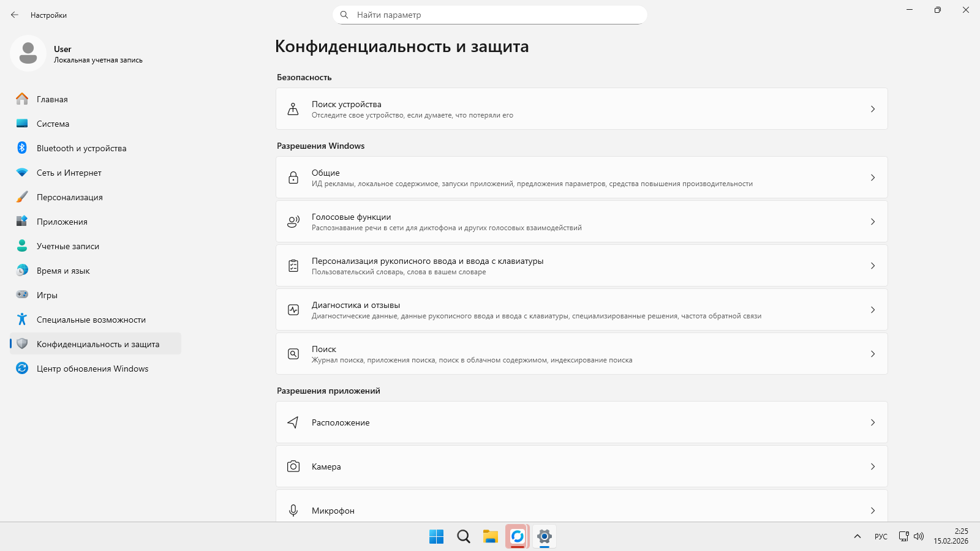Open the Расположение app permission

[x=582, y=422]
